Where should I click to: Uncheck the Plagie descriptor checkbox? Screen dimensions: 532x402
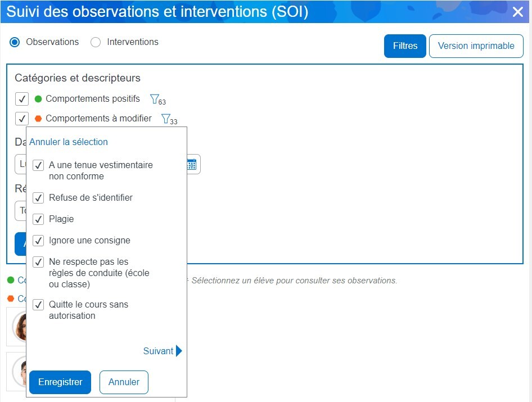(38, 219)
